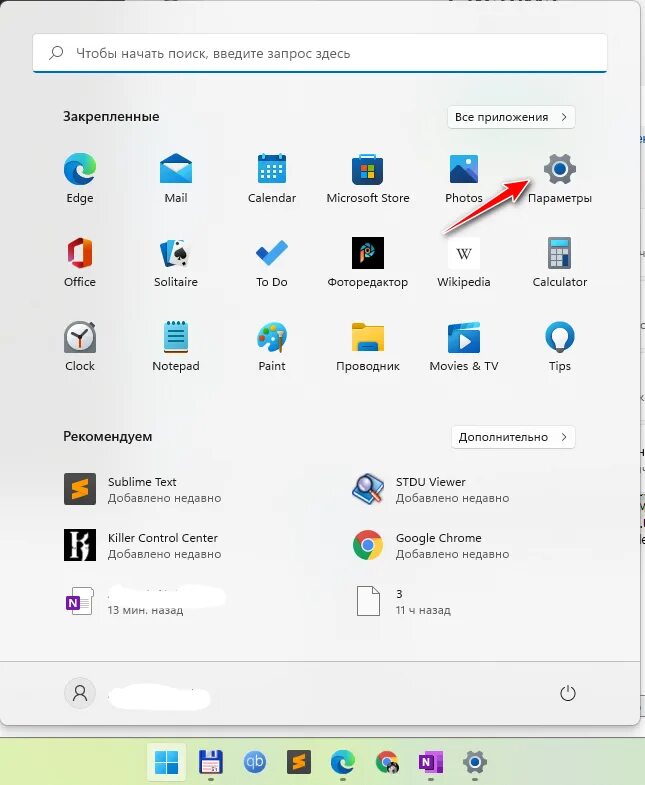The height and width of the screenshot is (785, 645).
Task: Open Проводник file explorer
Action: 368,347
